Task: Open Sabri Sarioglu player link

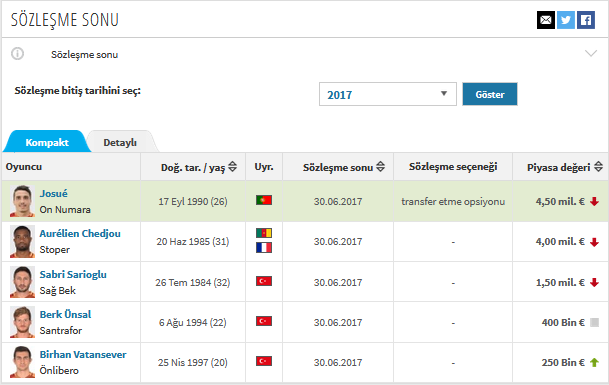Action: pyautogui.click(x=73, y=274)
